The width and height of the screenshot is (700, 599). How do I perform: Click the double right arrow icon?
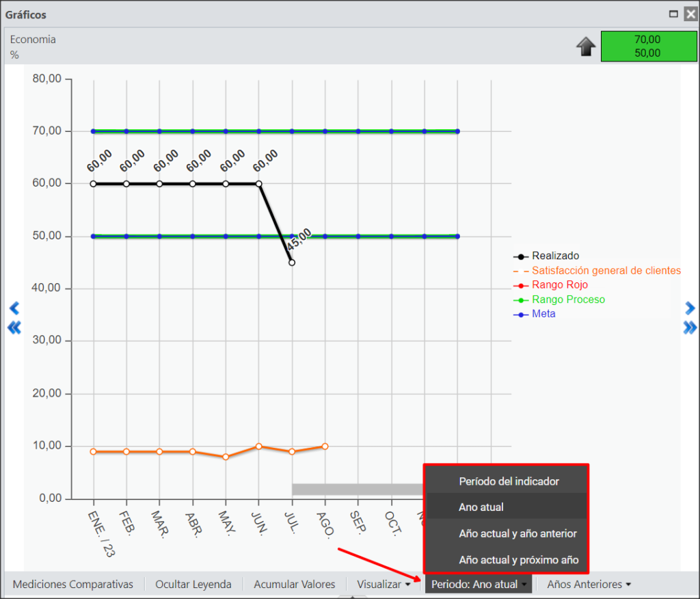click(x=690, y=328)
